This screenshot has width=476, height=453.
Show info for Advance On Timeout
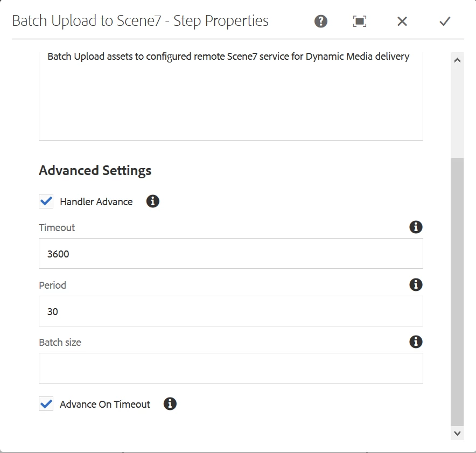tap(170, 403)
